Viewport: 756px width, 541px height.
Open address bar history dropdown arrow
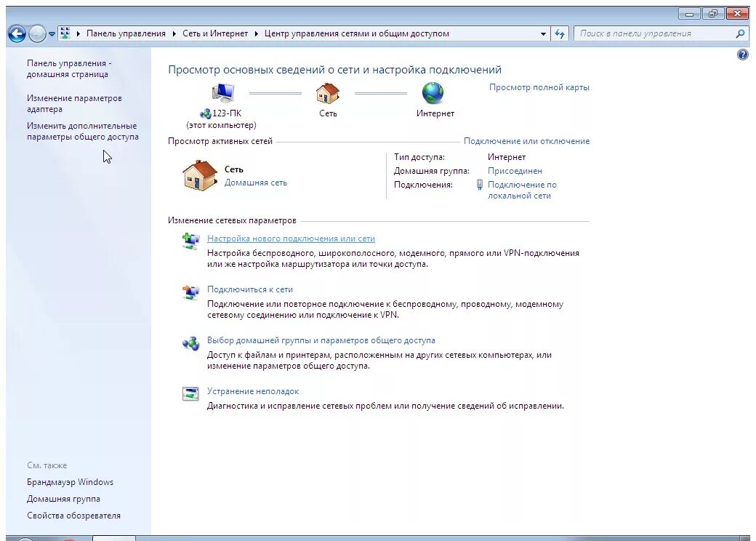(x=544, y=33)
